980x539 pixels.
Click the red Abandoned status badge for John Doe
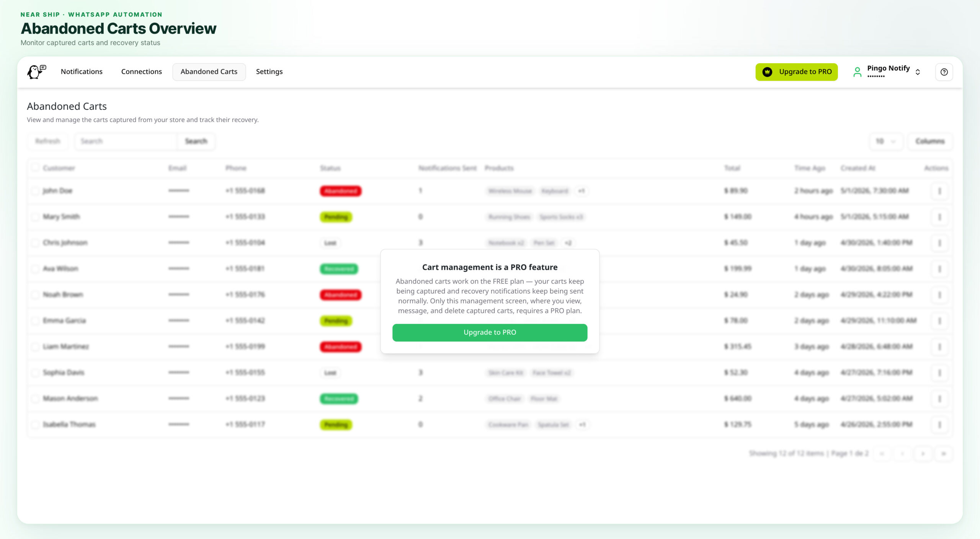(341, 191)
